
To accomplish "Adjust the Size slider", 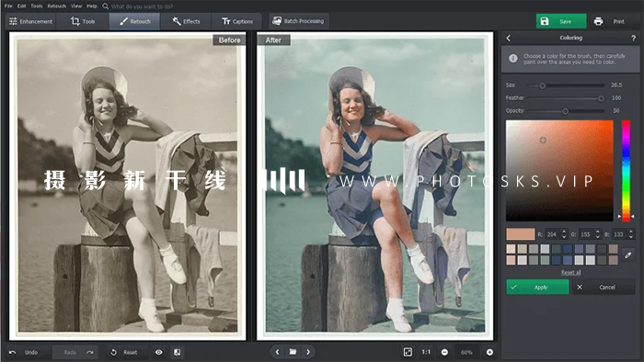I will [565, 85].
